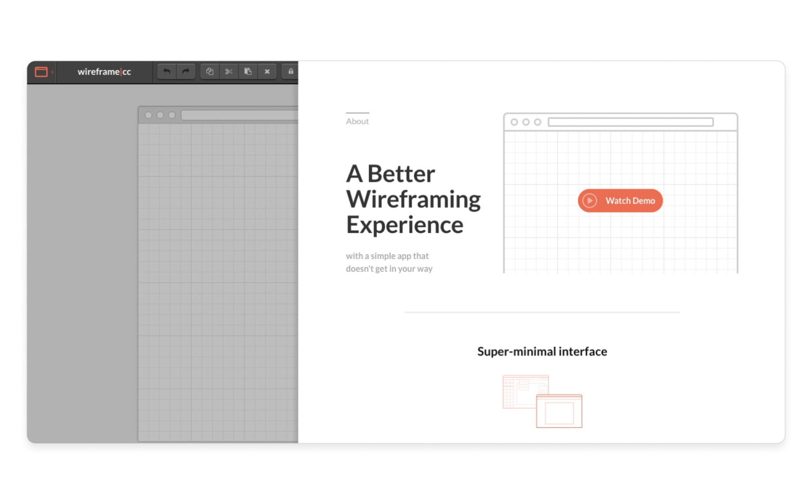Click the Super-minimal interface heading

click(542, 351)
